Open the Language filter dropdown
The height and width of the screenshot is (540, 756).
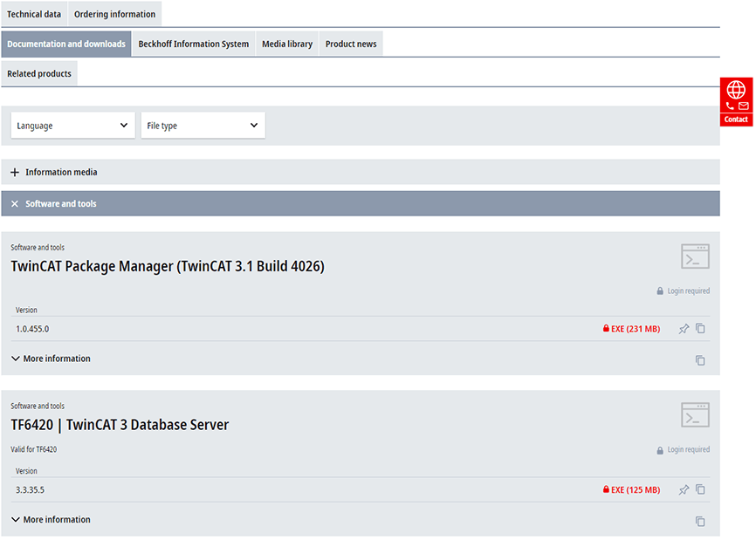[x=72, y=126]
